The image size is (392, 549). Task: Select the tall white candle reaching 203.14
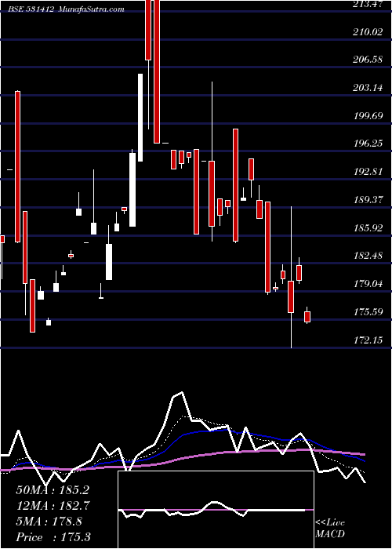click(x=140, y=118)
